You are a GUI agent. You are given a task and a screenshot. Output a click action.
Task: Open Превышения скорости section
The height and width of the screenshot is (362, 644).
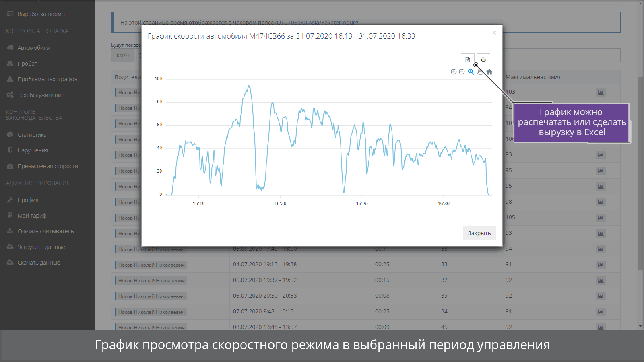point(48,166)
